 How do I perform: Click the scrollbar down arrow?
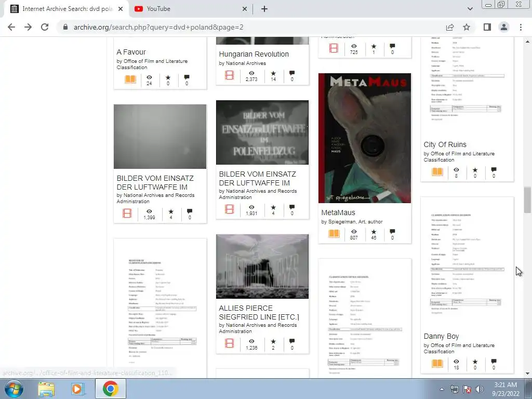(527, 374)
